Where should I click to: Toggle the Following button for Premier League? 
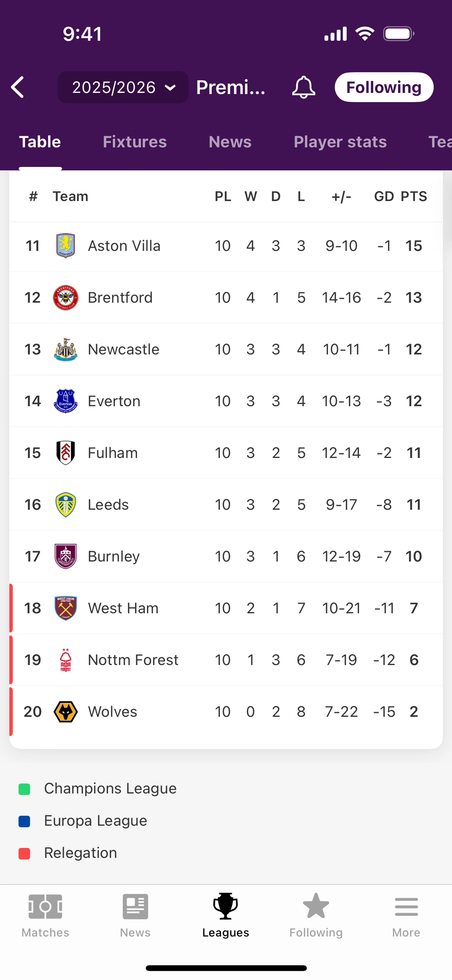pyautogui.click(x=383, y=87)
